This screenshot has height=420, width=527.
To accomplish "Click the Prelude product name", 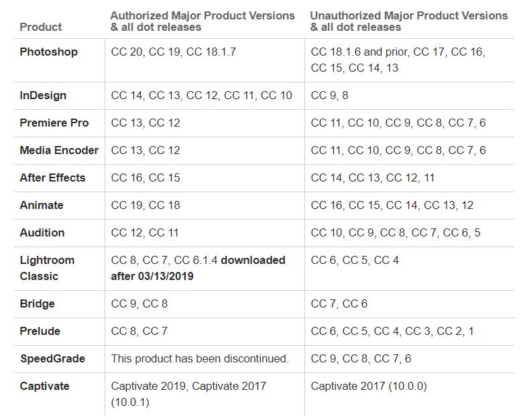I will pos(40,331).
